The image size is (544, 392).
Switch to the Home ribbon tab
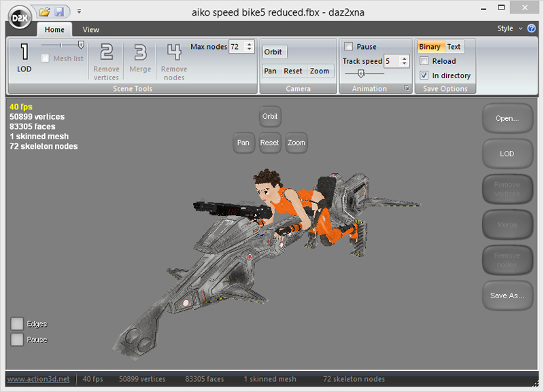tap(54, 29)
